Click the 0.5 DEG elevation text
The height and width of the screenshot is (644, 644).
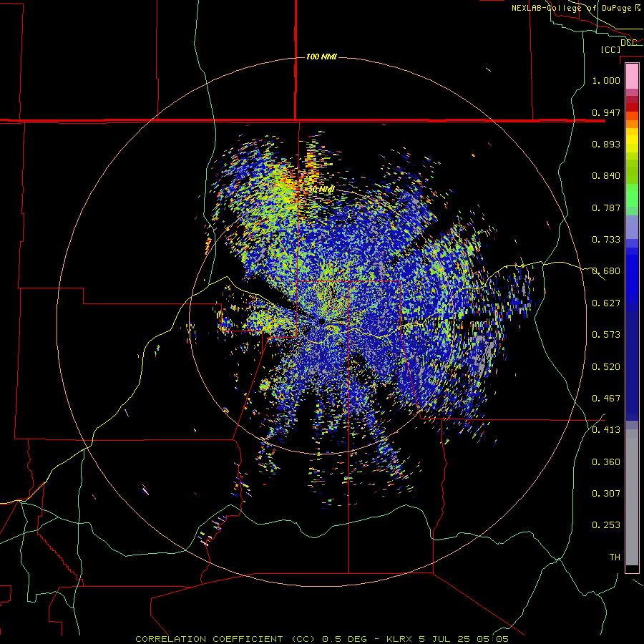pyautogui.click(x=343, y=639)
